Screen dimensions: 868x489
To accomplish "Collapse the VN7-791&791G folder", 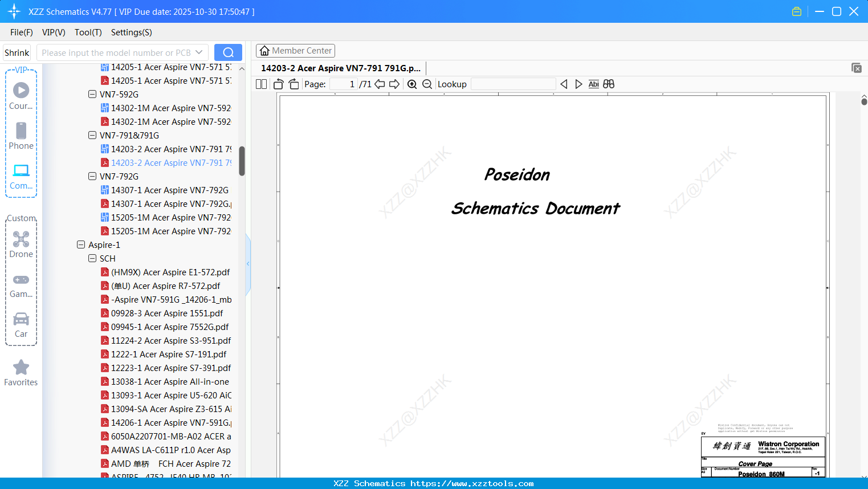I will 92,135.
